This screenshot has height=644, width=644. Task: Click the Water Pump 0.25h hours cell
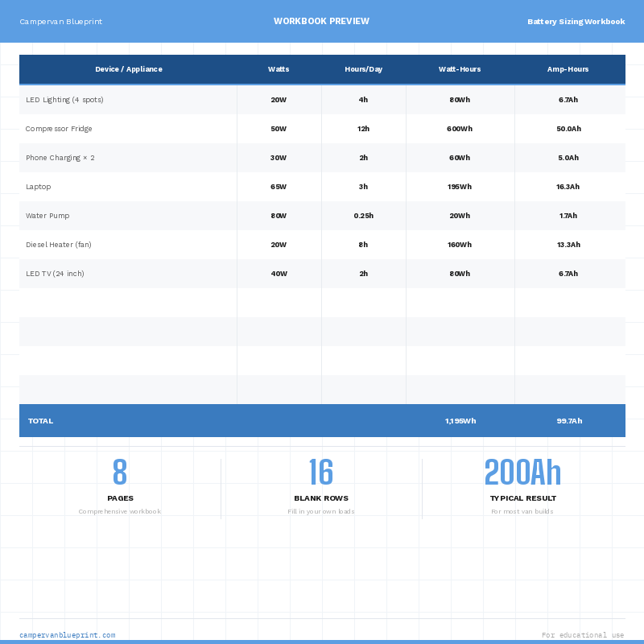pos(363,216)
